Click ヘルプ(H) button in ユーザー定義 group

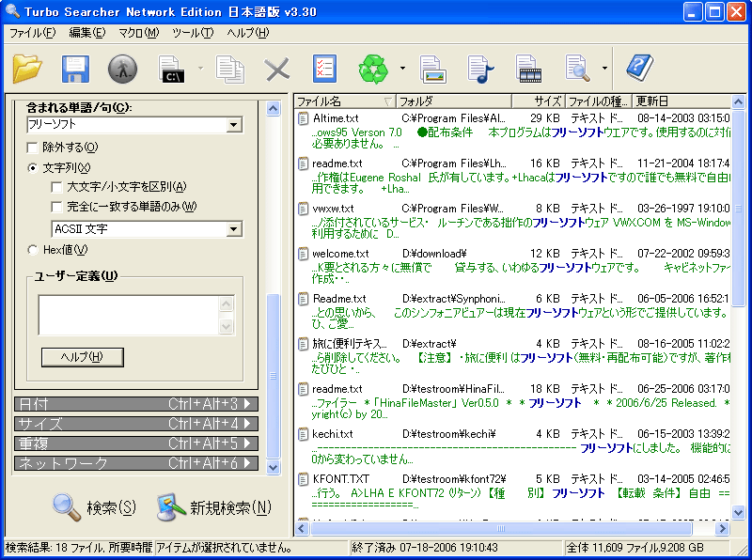point(82,357)
